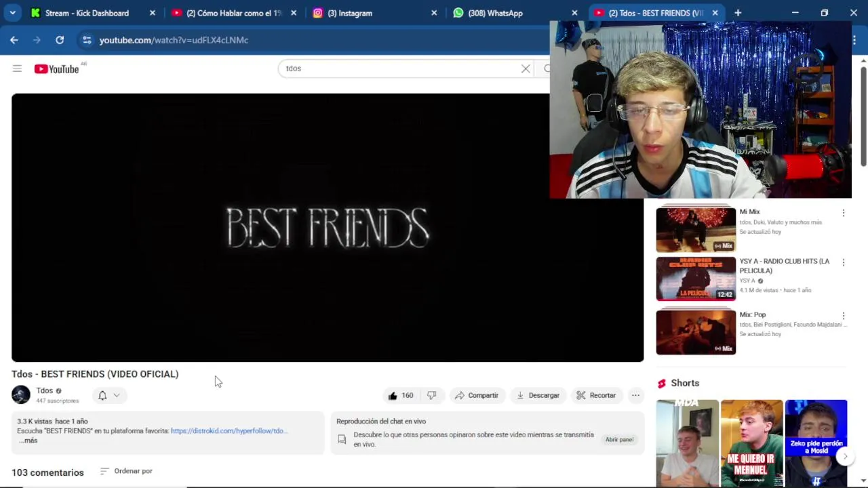Switch to Cómo Hablar como el tab

click(x=226, y=13)
